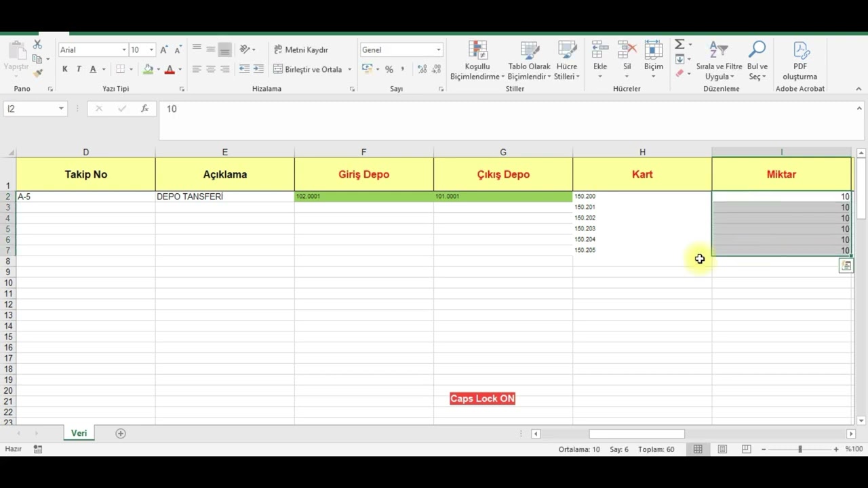Collapse the ribbon with the chevron

click(x=859, y=89)
